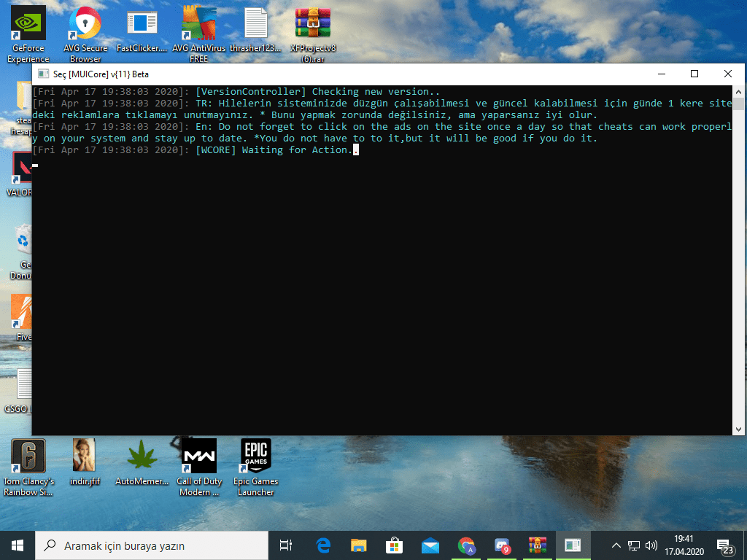Open the Windows Start menu
The image size is (747, 560).
click(x=18, y=545)
